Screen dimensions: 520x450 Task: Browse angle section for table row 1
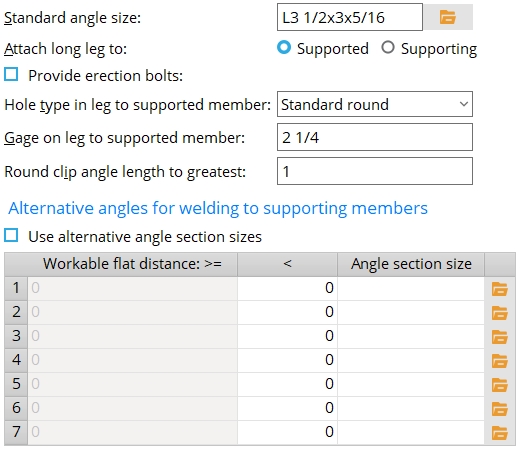pyautogui.click(x=499, y=289)
